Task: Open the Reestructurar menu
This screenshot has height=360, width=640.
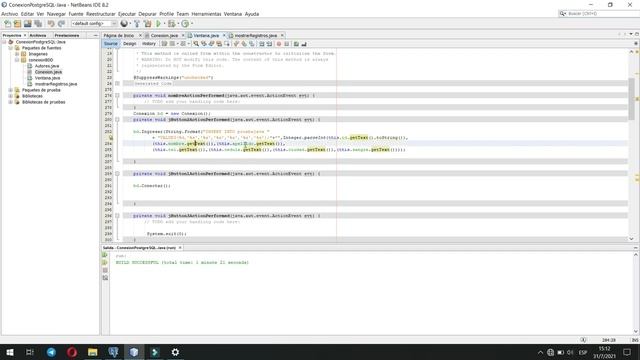Action: tap(100, 14)
